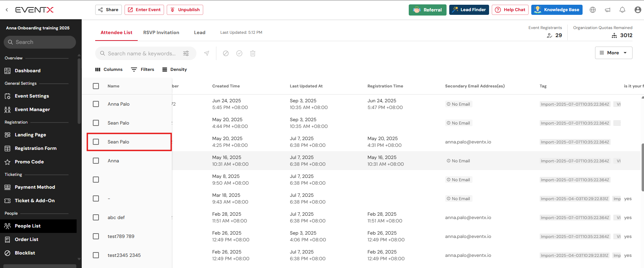Viewport: 644px width, 268px height.
Task: Click the trash delete icon
Action: (253, 53)
